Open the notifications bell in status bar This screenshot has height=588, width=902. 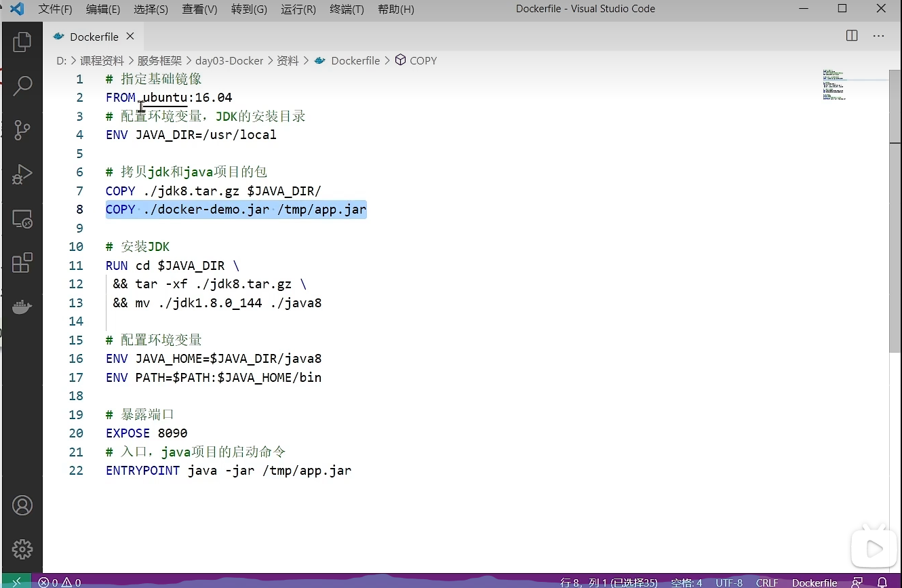[x=882, y=583]
